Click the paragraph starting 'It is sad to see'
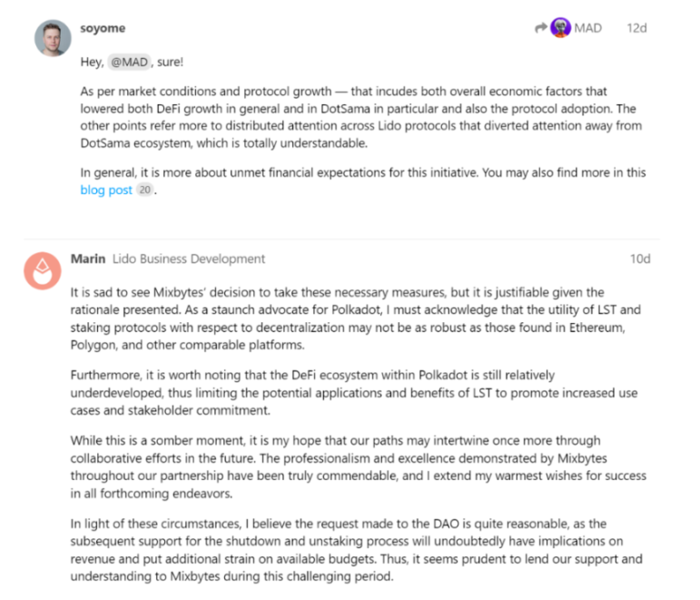Screen dimensions: 700x600 coord(356,319)
